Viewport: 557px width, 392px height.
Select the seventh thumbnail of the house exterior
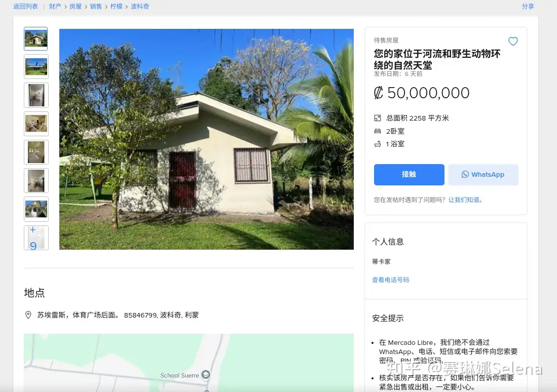(x=36, y=209)
